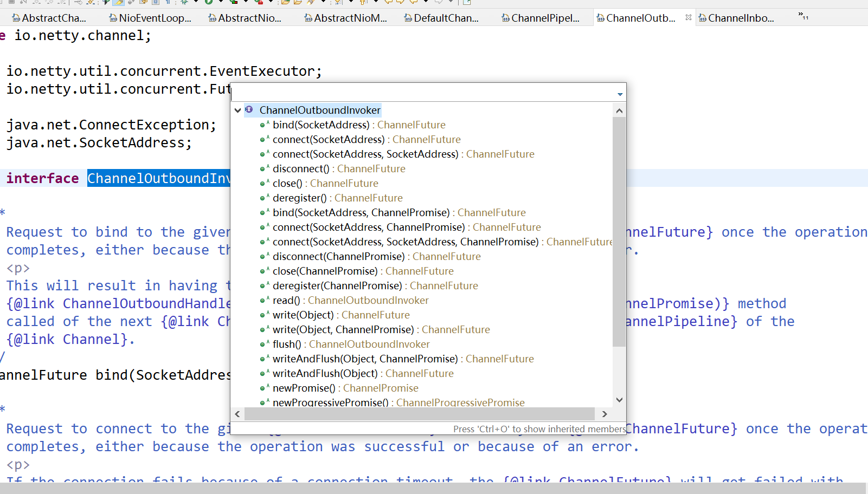Click the io.netty.channel package declaration
The image size is (868, 494).
(76, 35)
